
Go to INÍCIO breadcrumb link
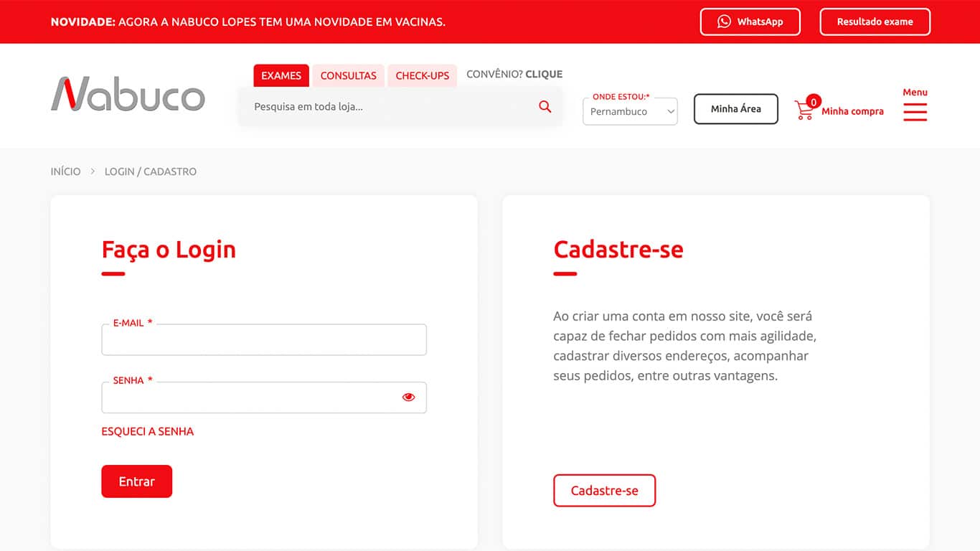click(65, 171)
